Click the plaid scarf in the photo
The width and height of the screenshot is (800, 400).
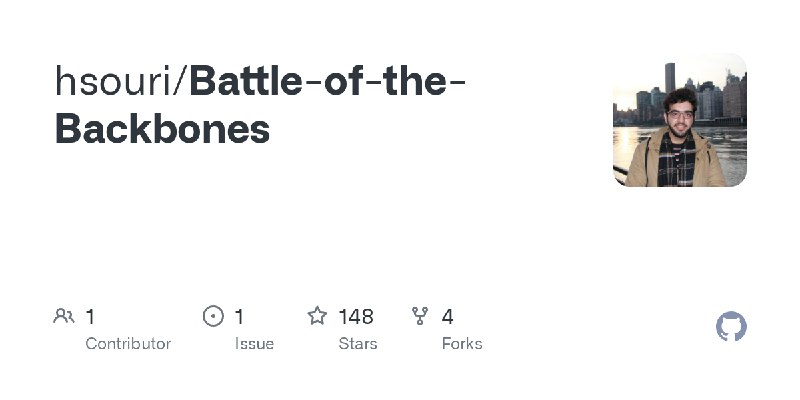coord(676,161)
